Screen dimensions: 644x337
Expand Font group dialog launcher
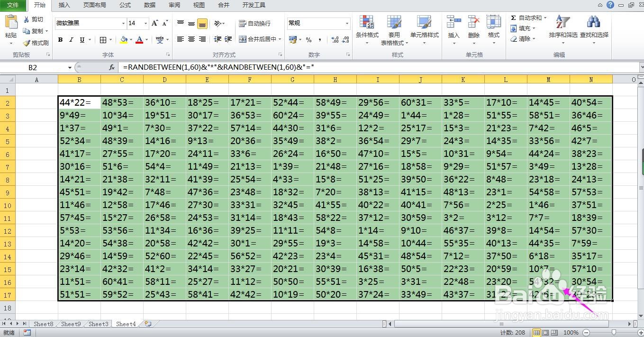click(168, 55)
